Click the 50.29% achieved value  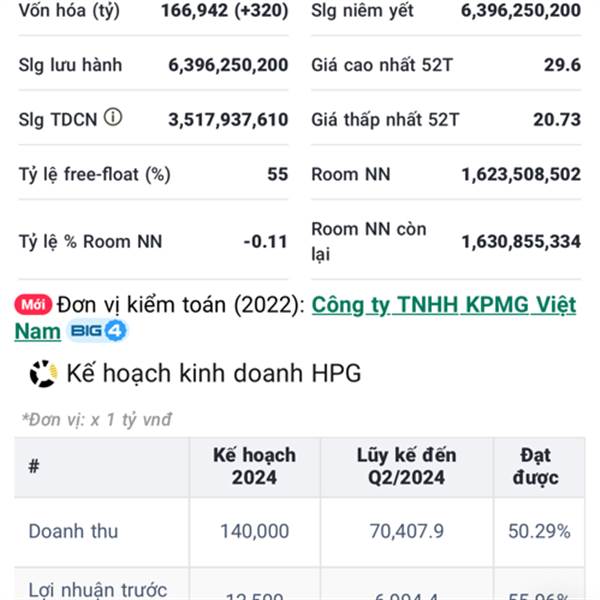(x=539, y=531)
